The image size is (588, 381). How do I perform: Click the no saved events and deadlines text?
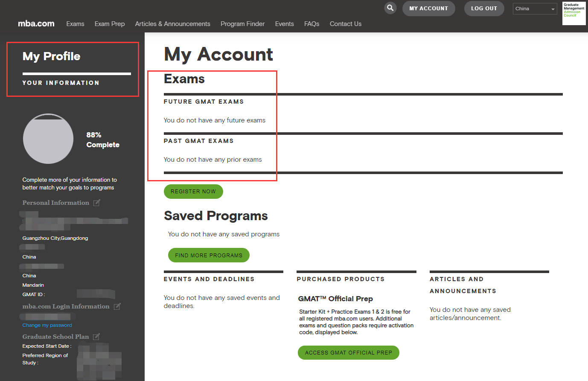(x=222, y=302)
